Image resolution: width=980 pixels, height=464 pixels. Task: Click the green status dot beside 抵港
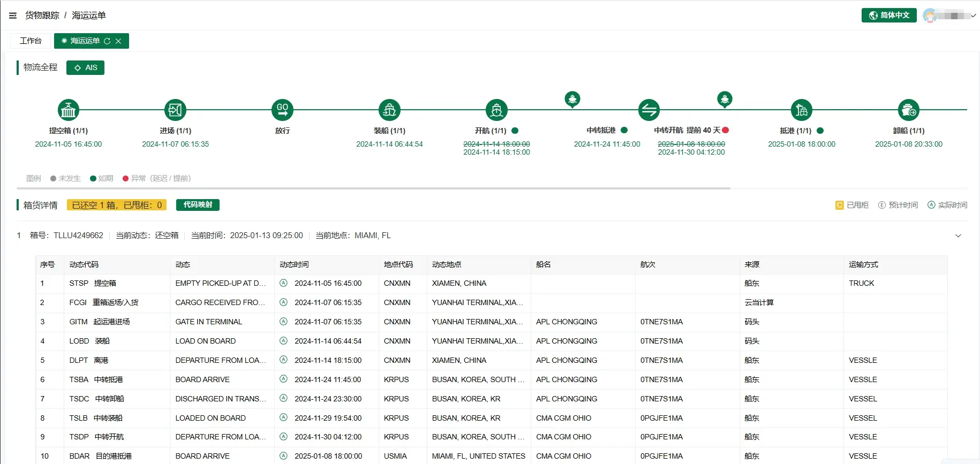coord(820,131)
